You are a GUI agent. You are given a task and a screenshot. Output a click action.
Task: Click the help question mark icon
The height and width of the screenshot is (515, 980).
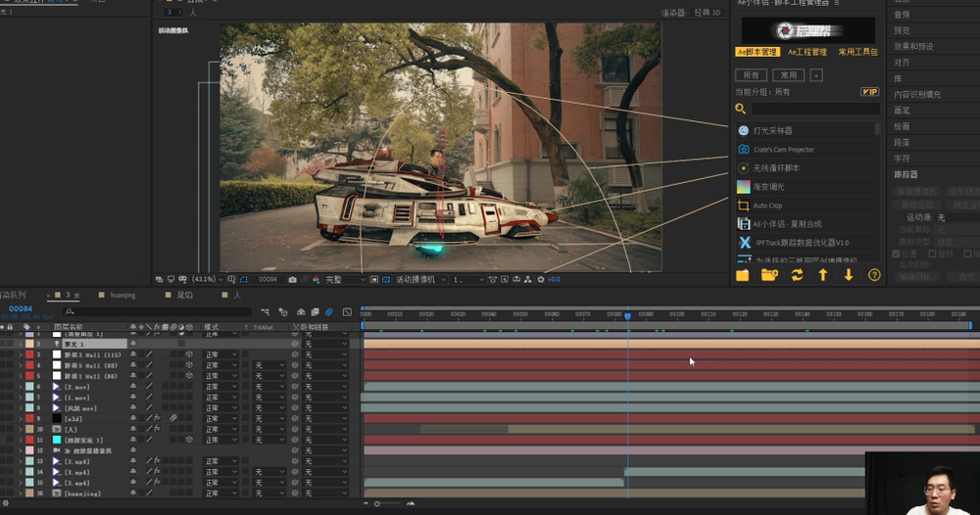pos(874,275)
